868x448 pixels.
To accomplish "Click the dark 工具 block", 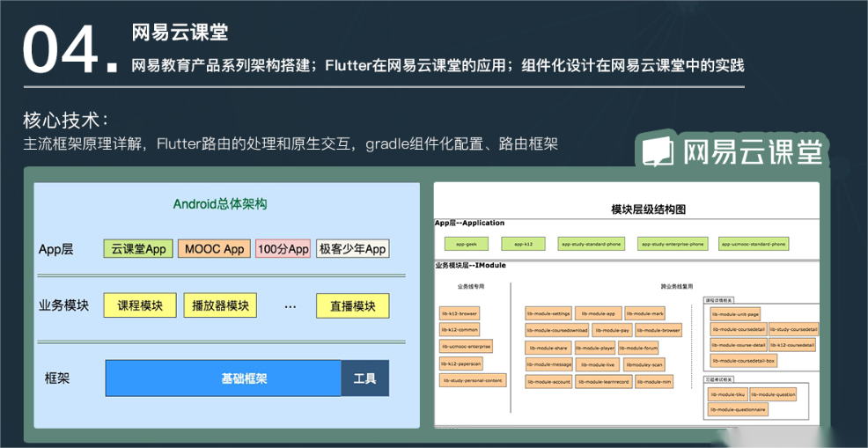I will (x=364, y=378).
